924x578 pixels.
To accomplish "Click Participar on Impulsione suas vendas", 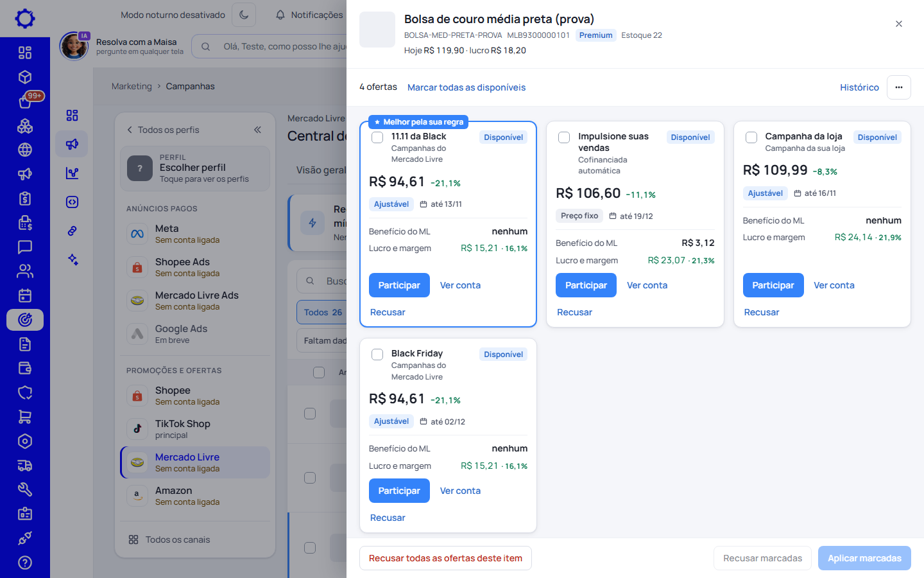I will pyautogui.click(x=586, y=285).
